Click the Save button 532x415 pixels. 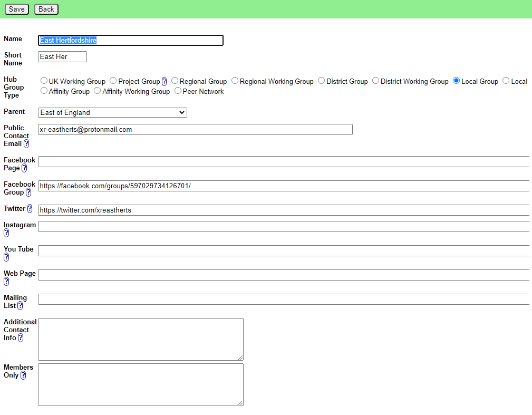17,9
